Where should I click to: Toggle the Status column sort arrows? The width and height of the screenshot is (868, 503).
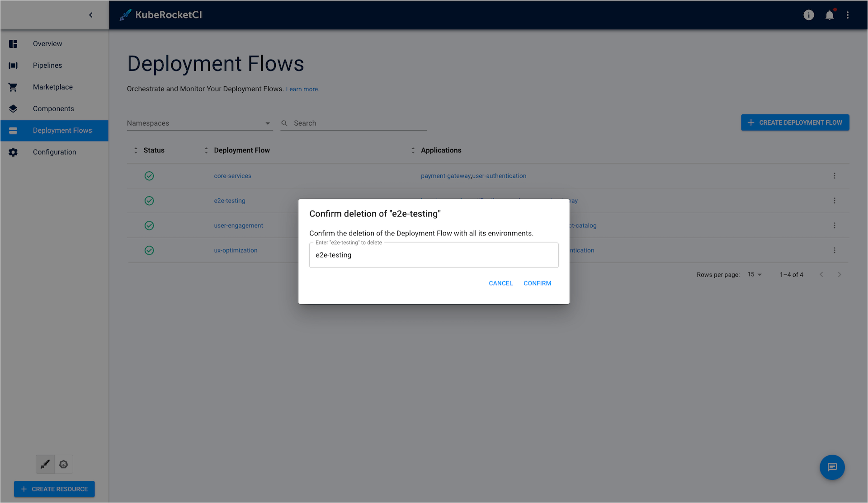click(136, 150)
